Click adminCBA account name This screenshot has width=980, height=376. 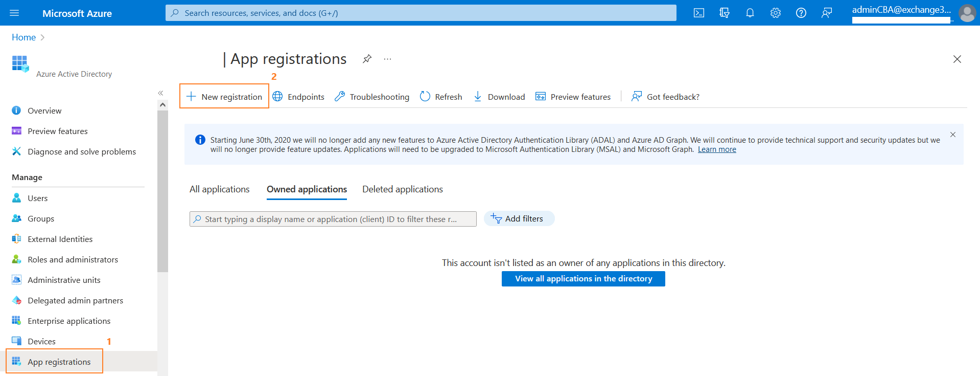click(x=901, y=10)
